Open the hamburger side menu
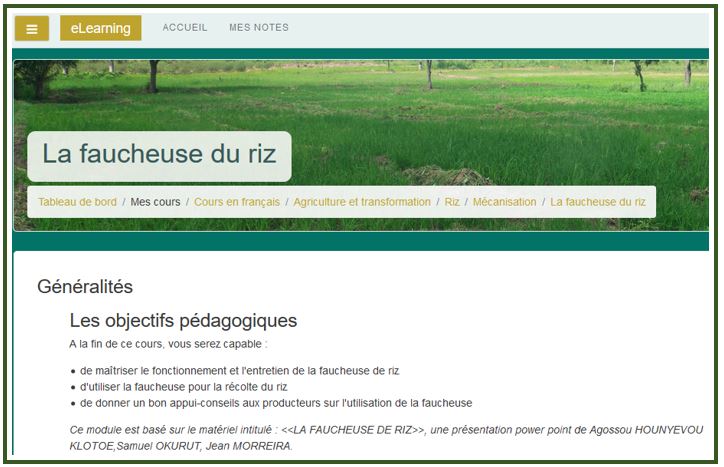Screen dimensions: 724x467 32,29
